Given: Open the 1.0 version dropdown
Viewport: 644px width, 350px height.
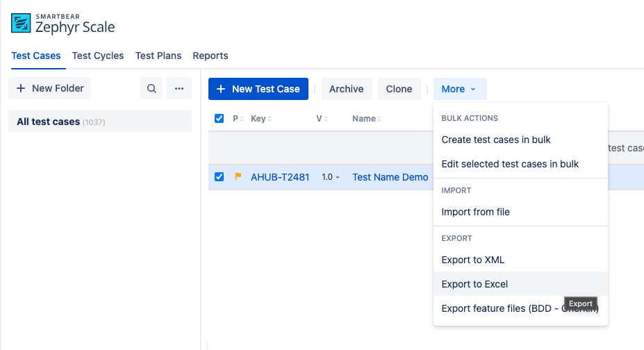Looking at the screenshot, I should point(331,177).
